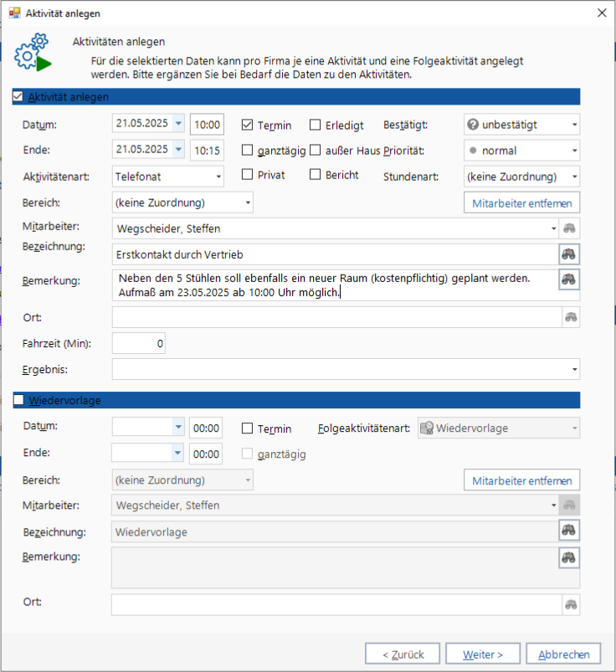Click binoculars icon beside upper Bemerkung text

[569, 280]
